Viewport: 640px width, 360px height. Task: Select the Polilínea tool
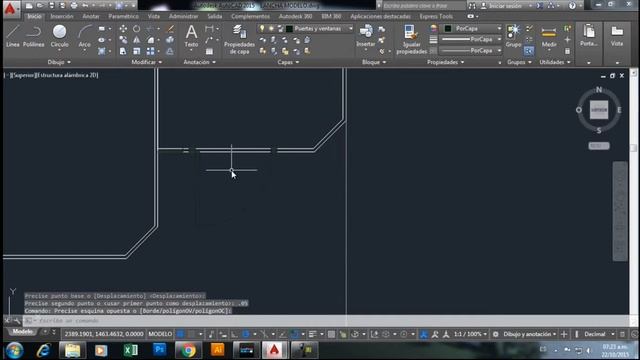point(33,36)
